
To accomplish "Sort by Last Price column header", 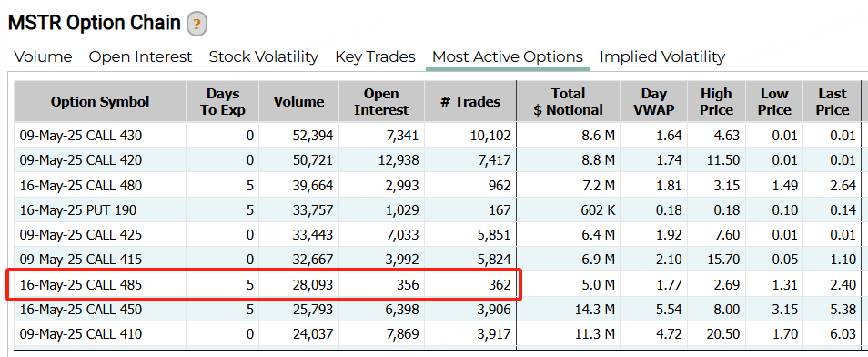I will (x=832, y=101).
